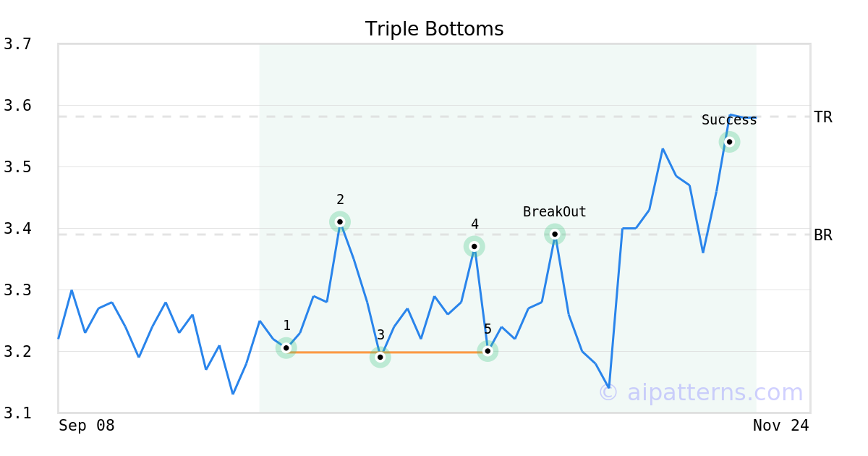Click the BreakOut point marker
This screenshot has width=868, height=456.
555,234
